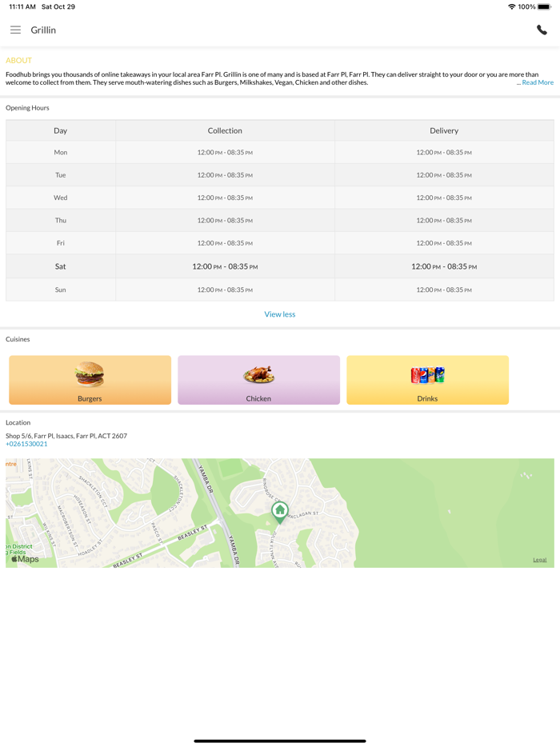
Task: Select the Wed row day cell
Action: tap(61, 198)
